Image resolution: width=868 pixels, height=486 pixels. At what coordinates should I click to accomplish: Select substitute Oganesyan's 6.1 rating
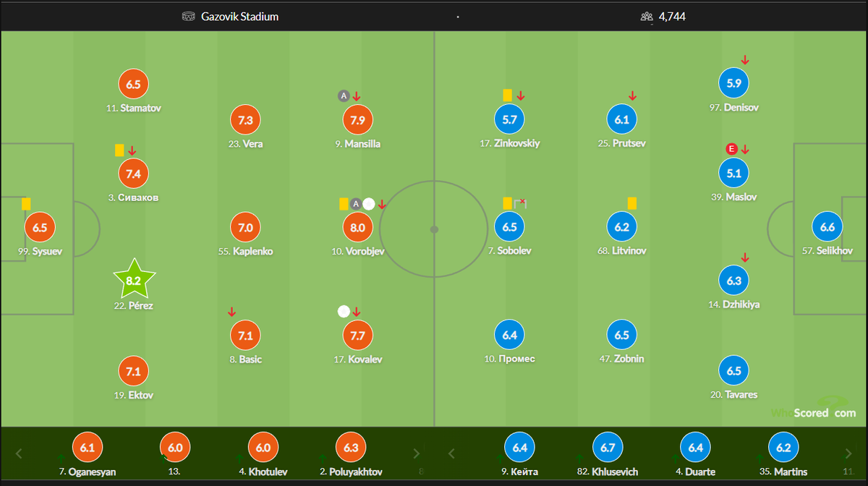88,448
